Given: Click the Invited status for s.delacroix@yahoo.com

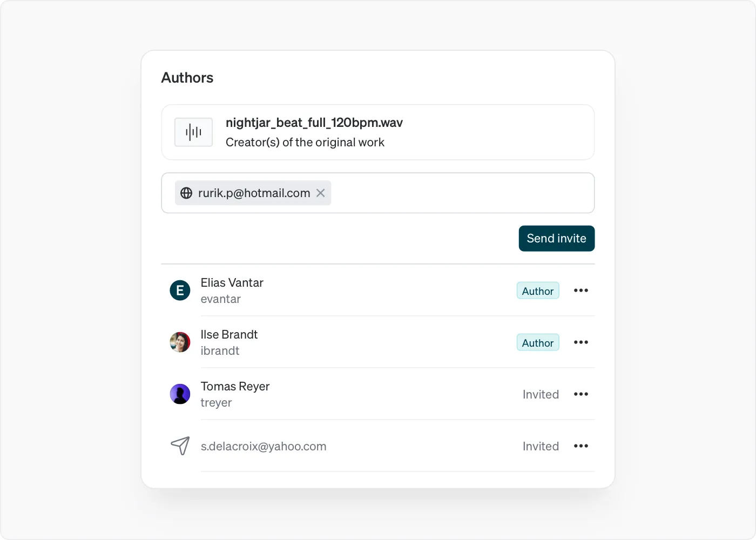Looking at the screenshot, I should click(x=541, y=447).
